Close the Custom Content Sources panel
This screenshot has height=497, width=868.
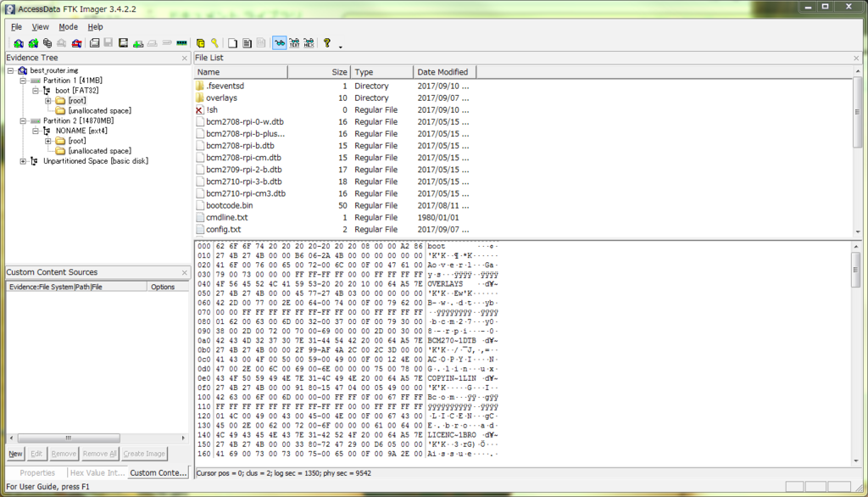coord(184,272)
